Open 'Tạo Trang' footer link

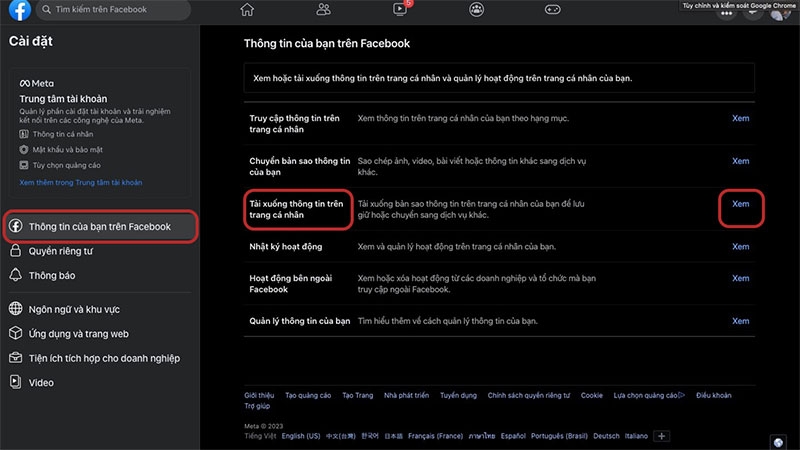358,395
